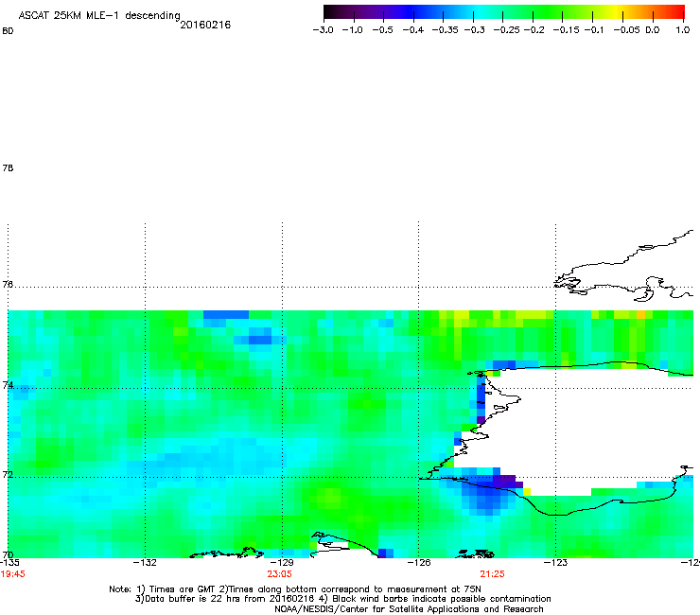Select the '-0.5' color scale label

(x=382, y=30)
